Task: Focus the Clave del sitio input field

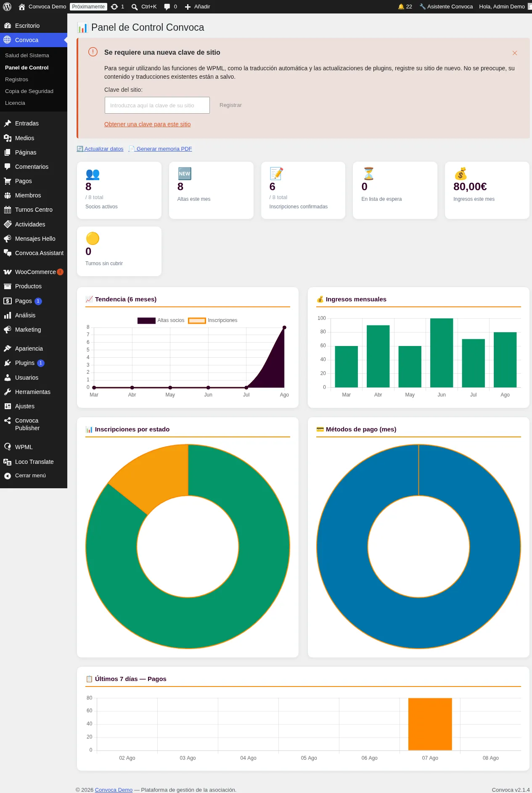Action: (157, 105)
